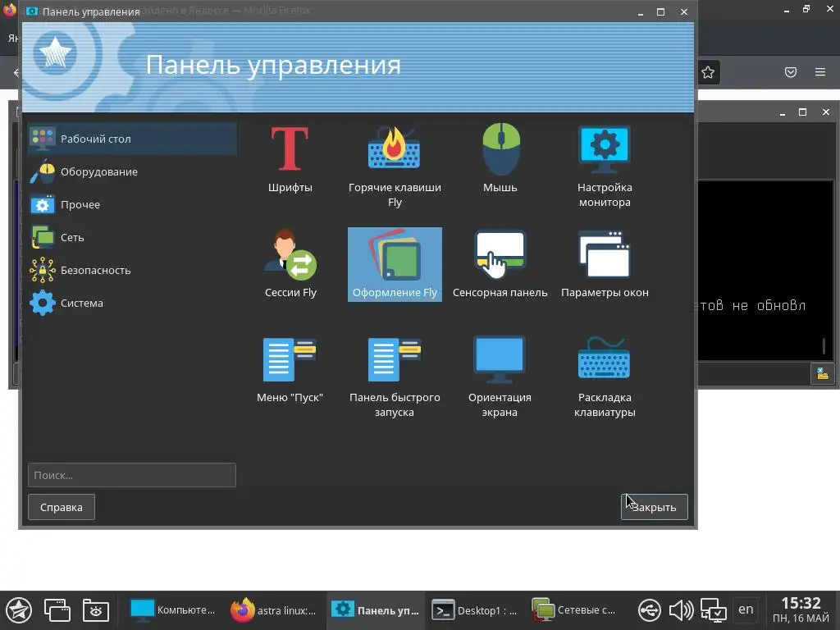Click the terminal window scrollbar
This screenshot has width=840, height=630.
point(824,345)
